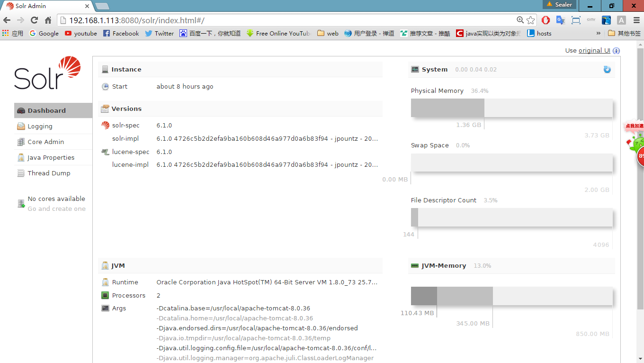Image resolution: width=644 pixels, height=363 pixels.
Task: Click the -Djava.io.tmpdir argument line
Action: (243, 338)
